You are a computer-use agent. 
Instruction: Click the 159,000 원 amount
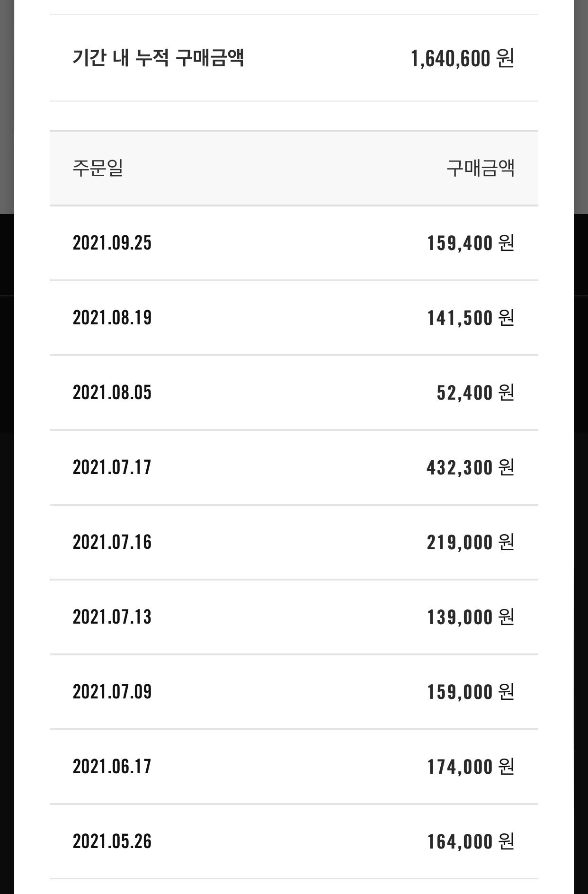[x=471, y=692]
